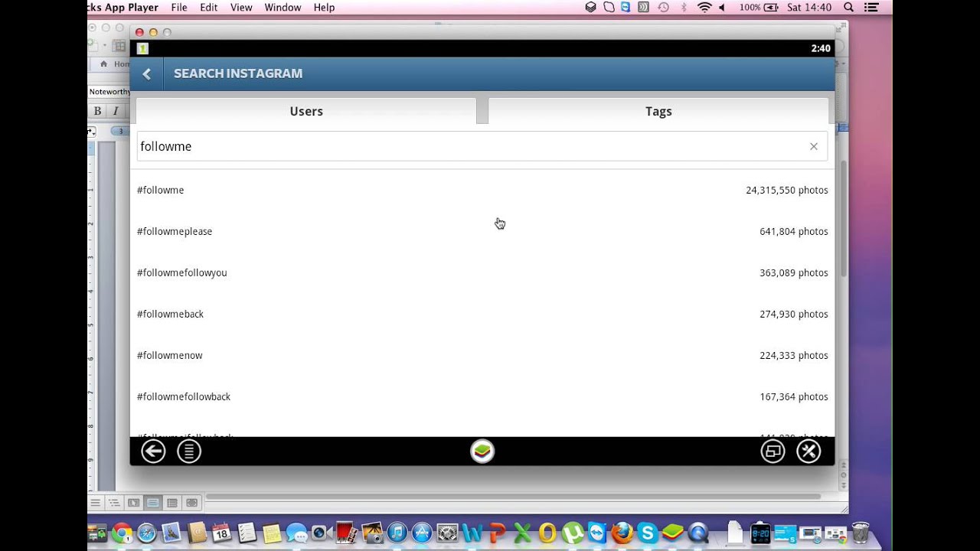Open Messages from the Dock
The image size is (980, 551).
(x=296, y=533)
